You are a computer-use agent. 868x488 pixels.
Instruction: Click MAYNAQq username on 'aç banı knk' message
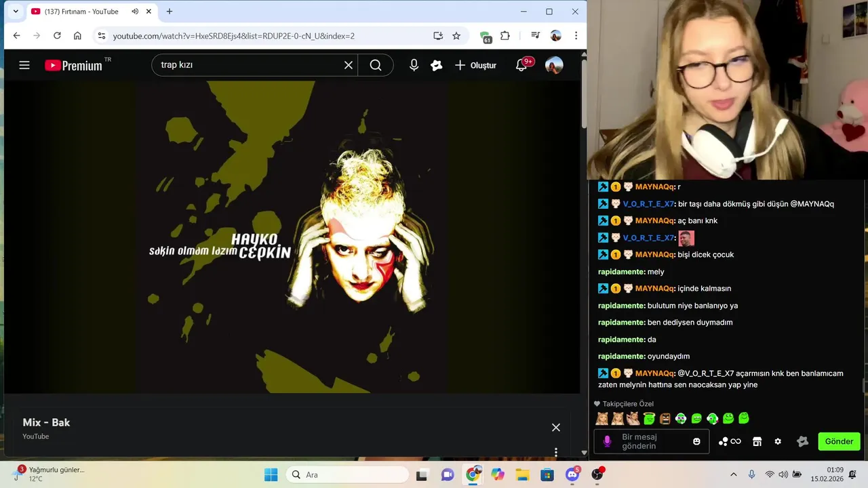[655, 221]
